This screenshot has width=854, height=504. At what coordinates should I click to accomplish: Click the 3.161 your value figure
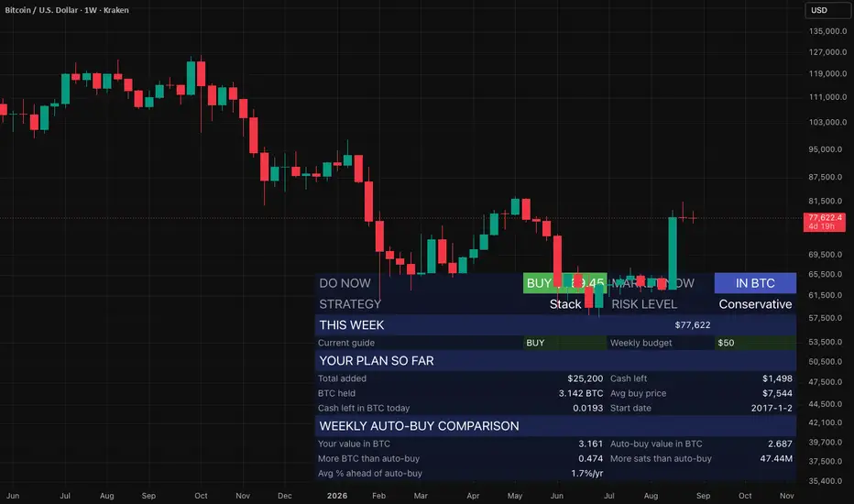(591, 444)
